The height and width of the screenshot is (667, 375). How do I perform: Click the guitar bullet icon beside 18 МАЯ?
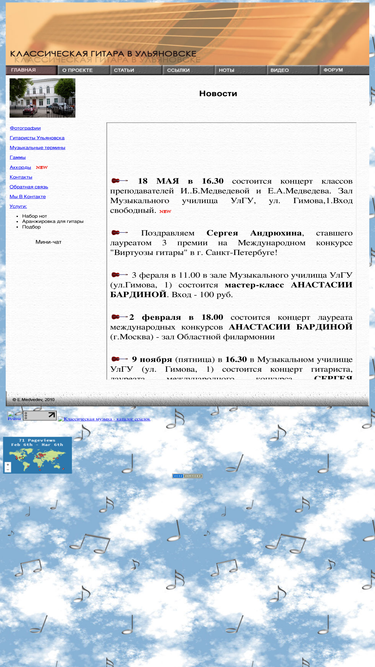click(119, 181)
